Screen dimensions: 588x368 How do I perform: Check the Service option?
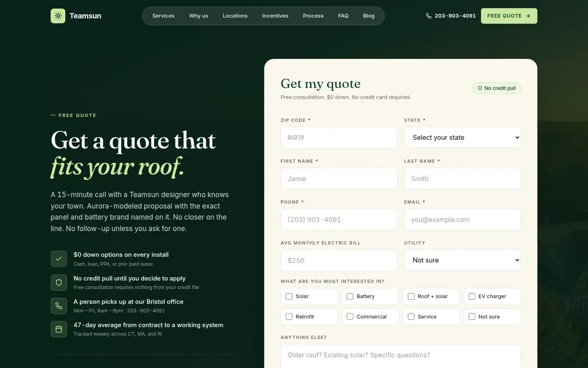(411, 316)
